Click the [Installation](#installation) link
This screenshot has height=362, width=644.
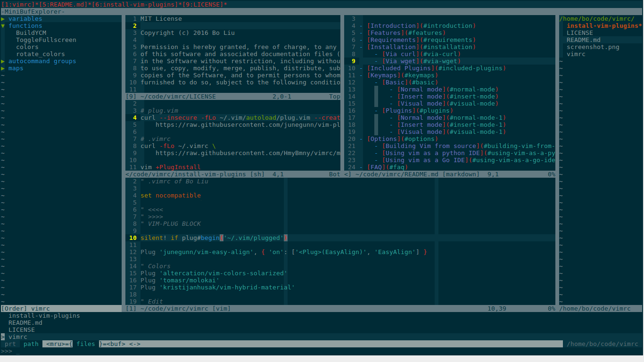click(421, 47)
